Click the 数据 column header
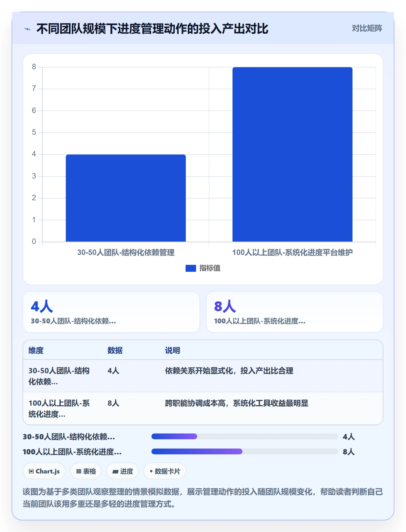The height and width of the screenshot is (532, 406). click(x=115, y=350)
